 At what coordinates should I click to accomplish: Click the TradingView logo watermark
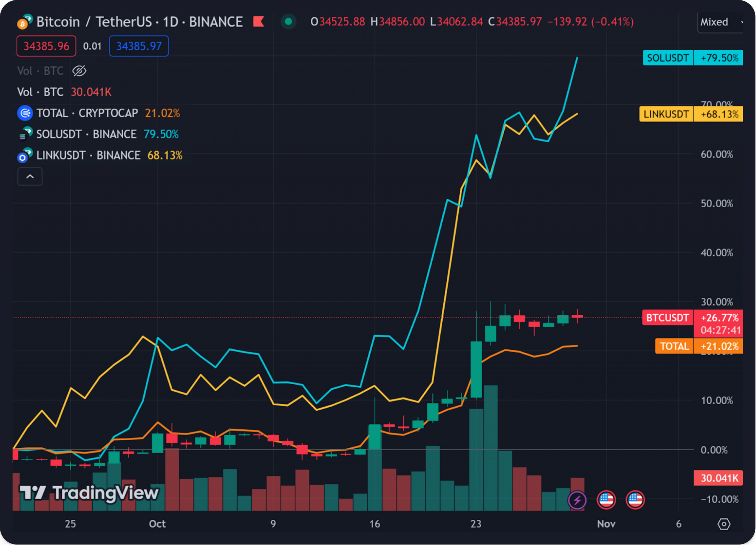click(90, 493)
